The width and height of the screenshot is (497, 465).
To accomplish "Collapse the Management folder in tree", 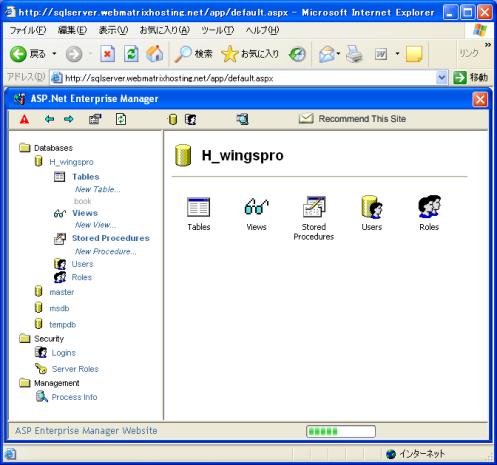I will pyautogui.click(x=25, y=383).
